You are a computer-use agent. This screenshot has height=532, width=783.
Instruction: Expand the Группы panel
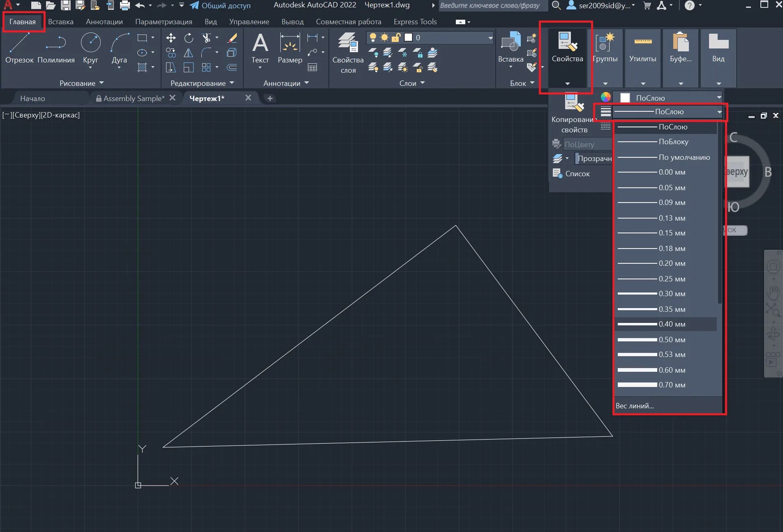point(605,83)
